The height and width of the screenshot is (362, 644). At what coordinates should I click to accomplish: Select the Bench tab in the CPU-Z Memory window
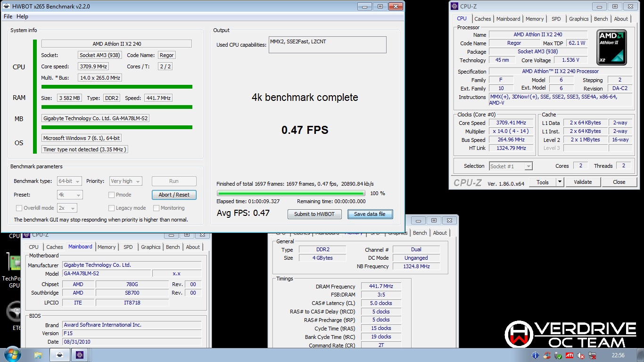click(420, 233)
